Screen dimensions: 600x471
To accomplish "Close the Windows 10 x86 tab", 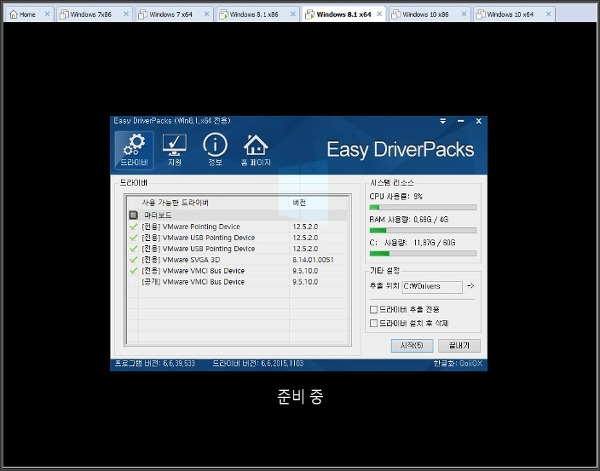I will [464, 14].
